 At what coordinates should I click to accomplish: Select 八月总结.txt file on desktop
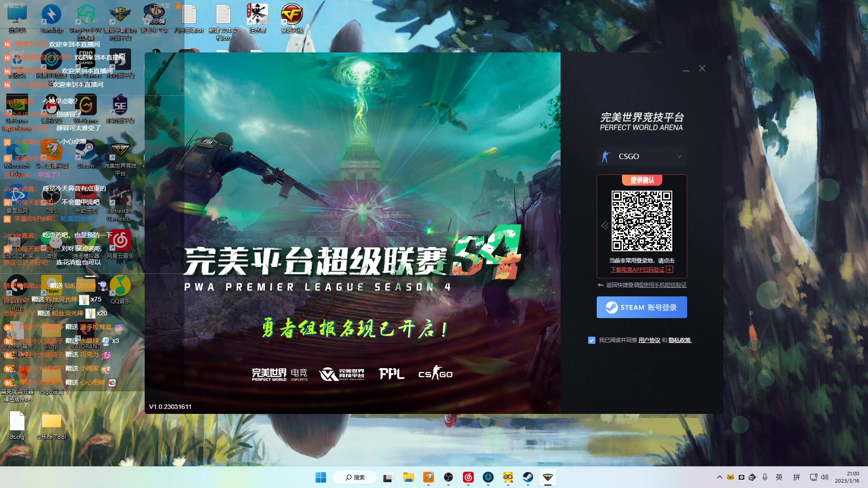(x=189, y=19)
